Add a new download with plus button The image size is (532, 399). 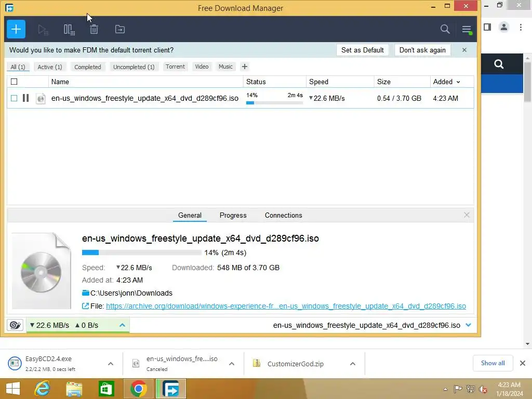16,29
